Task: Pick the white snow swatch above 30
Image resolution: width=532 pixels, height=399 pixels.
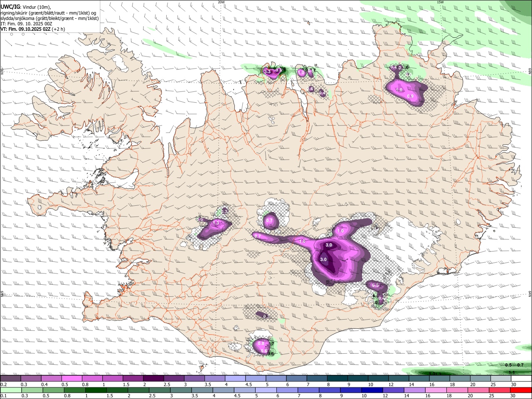Action: 522,378
